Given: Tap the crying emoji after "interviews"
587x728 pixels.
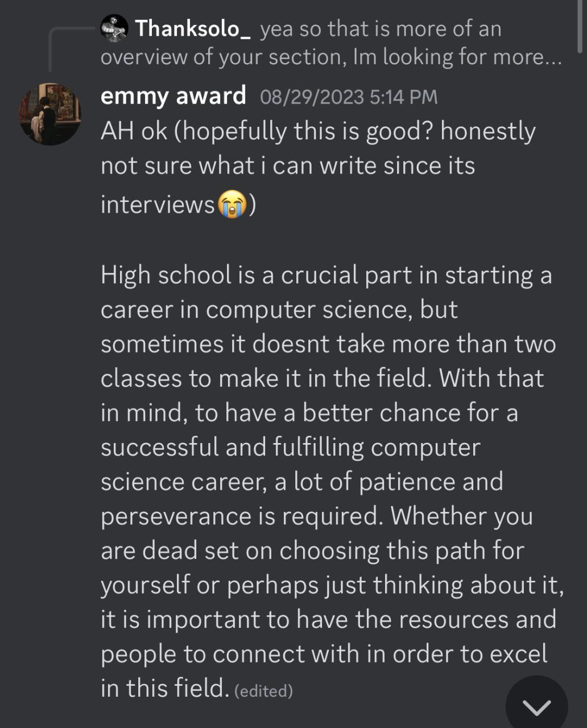Looking at the screenshot, I should 232,204.
